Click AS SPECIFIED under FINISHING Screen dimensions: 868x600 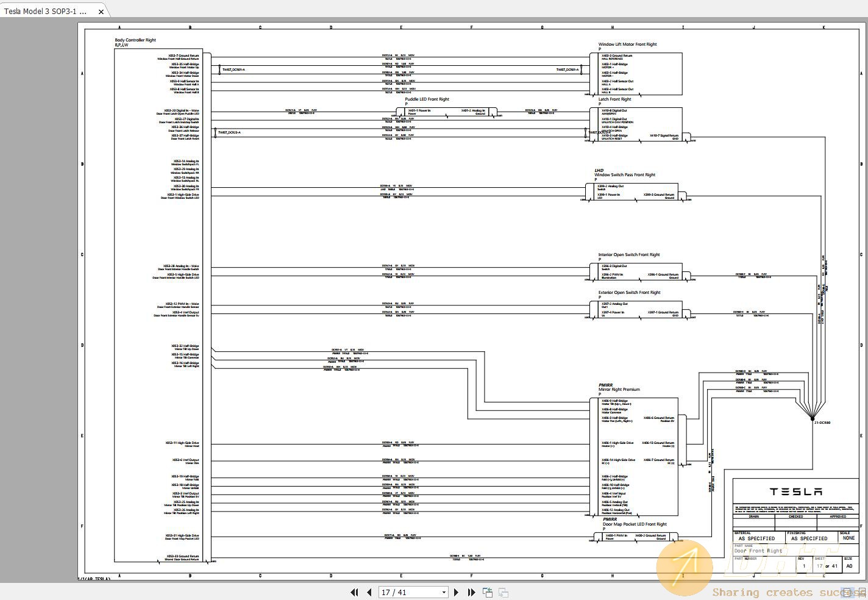click(x=809, y=538)
